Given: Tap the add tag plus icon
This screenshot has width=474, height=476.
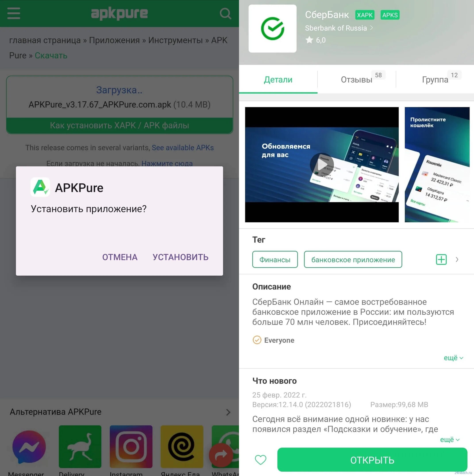Looking at the screenshot, I should [441, 259].
